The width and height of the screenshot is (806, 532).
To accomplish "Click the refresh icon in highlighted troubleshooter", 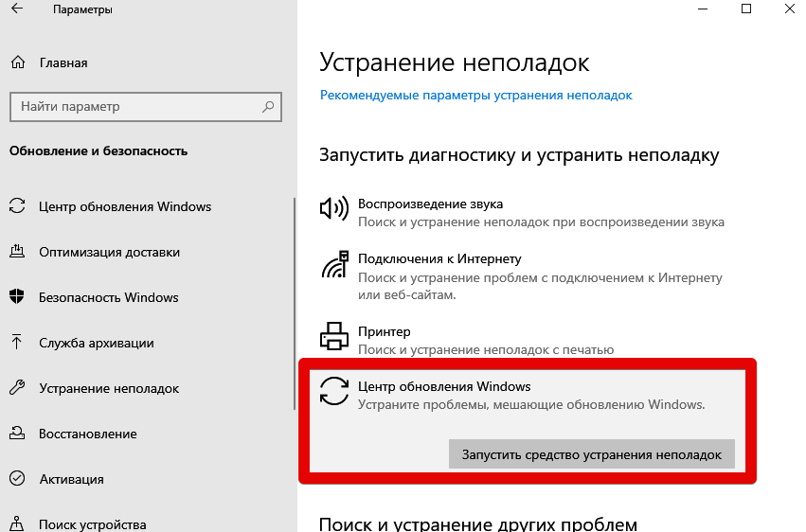I will point(334,391).
